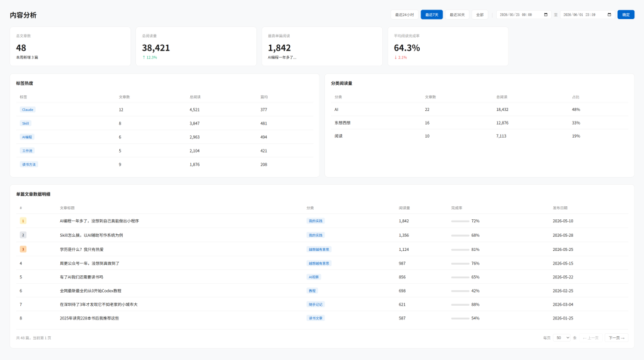The height and width of the screenshot is (360, 644).
Task: Open the start date calendar picker icon
Action: (546, 15)
